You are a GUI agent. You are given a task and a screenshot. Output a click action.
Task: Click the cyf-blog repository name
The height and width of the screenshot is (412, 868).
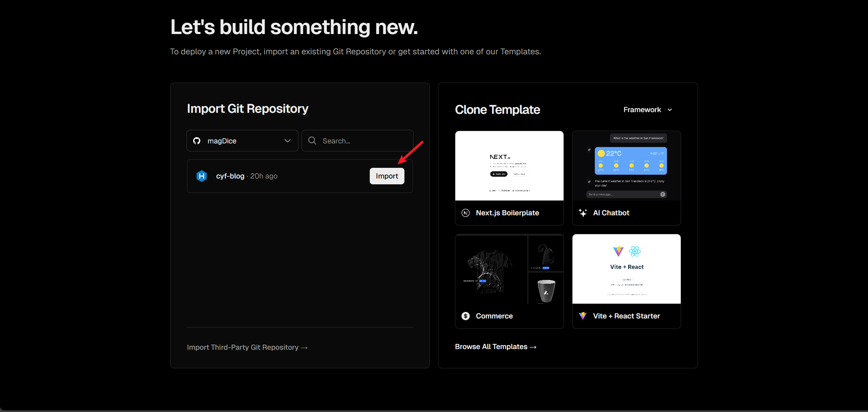(230, 176)
